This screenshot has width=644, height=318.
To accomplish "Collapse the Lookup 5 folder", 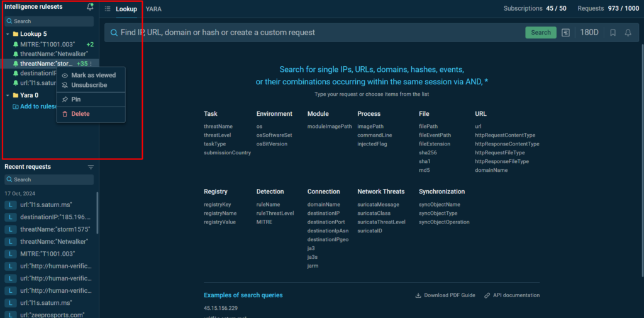I will pos(8,34).
